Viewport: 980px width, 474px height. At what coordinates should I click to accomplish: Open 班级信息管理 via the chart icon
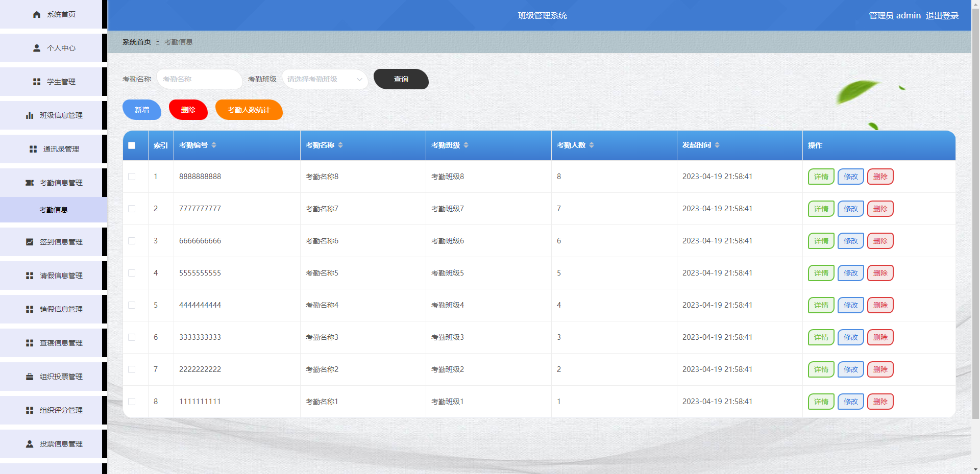coord(29,115)
